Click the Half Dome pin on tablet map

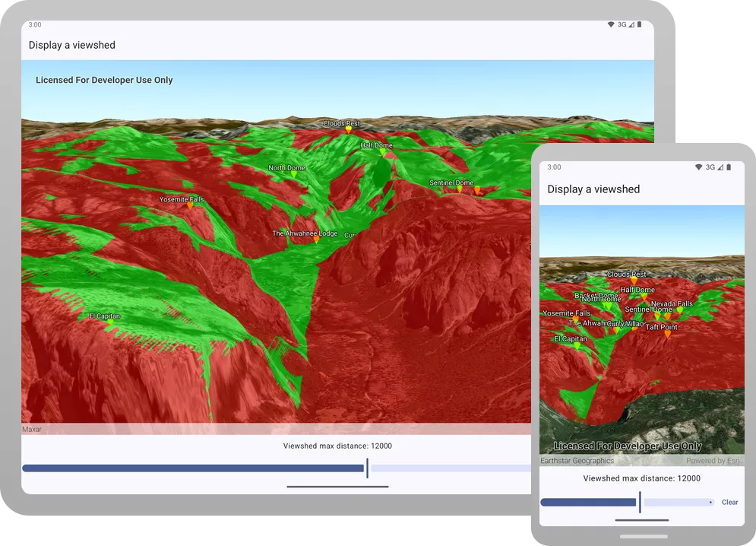coord(382,153)
